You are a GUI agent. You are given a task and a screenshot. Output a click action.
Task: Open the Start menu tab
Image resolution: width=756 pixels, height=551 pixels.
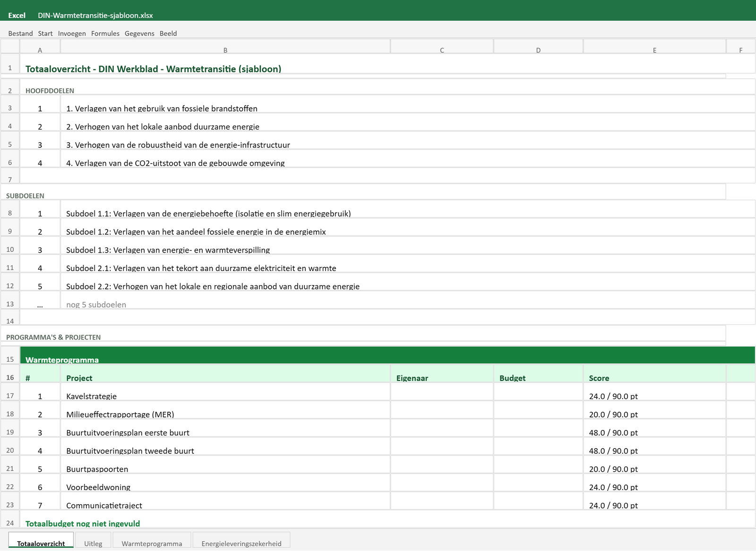click(x=45, y=34)
